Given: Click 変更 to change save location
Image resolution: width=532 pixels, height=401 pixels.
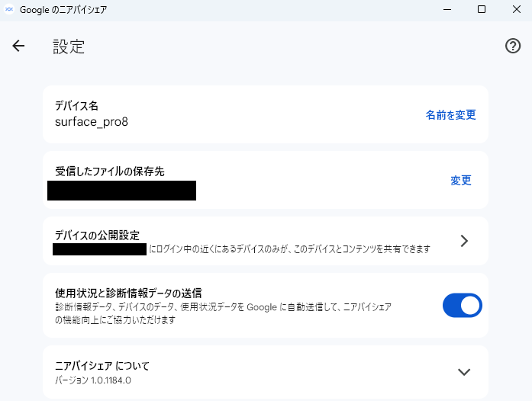Looking at the screenshot, I should tap(461, 181).
